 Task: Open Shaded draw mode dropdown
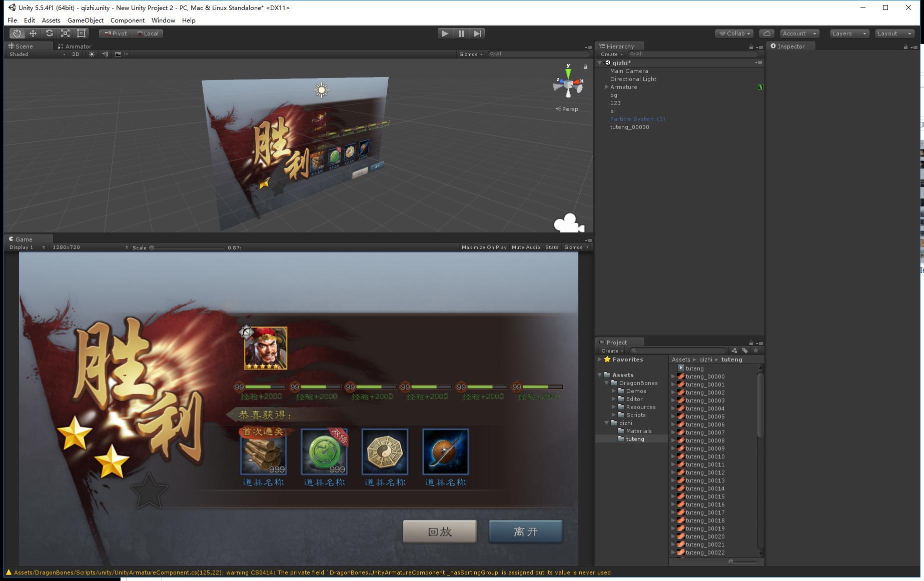pyautogui.click(x=37, y=54)
